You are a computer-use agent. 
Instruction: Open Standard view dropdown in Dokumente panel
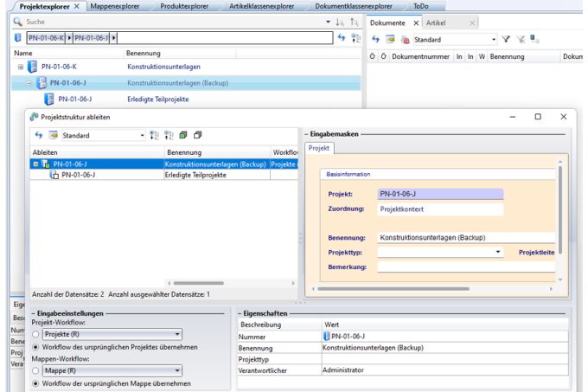pos(494,40)
